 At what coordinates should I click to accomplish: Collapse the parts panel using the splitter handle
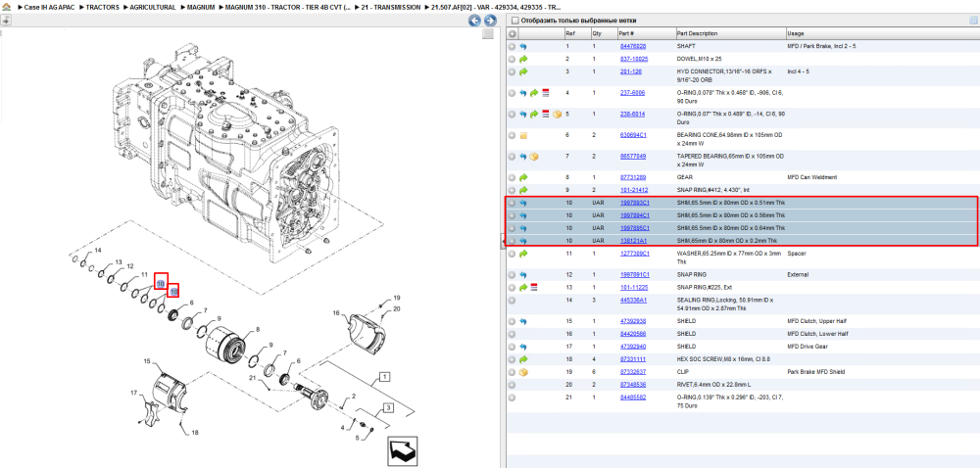[x=503, y=242]
